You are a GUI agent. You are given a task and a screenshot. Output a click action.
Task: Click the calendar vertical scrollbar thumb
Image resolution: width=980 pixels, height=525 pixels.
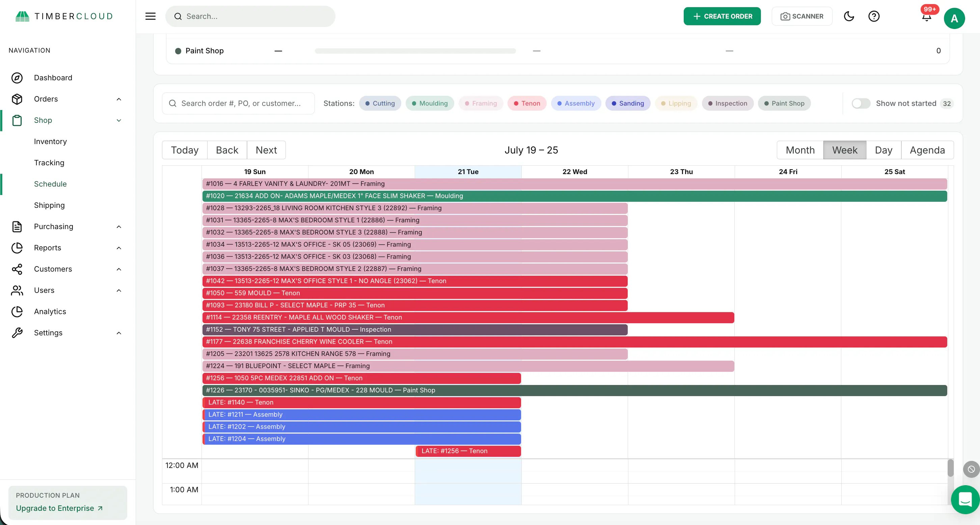(x=950, y=468)
